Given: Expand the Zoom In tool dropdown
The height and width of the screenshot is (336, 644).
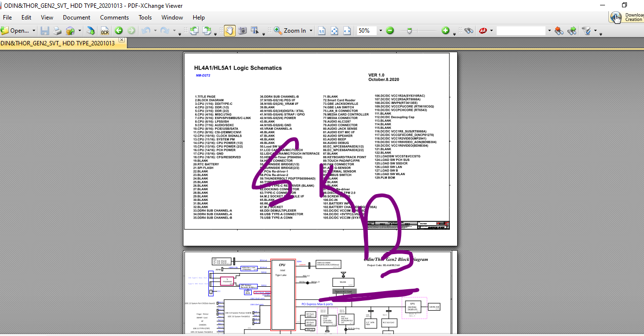Looking at the screenshot, I should pyautogui.click(x=311, y=31).
